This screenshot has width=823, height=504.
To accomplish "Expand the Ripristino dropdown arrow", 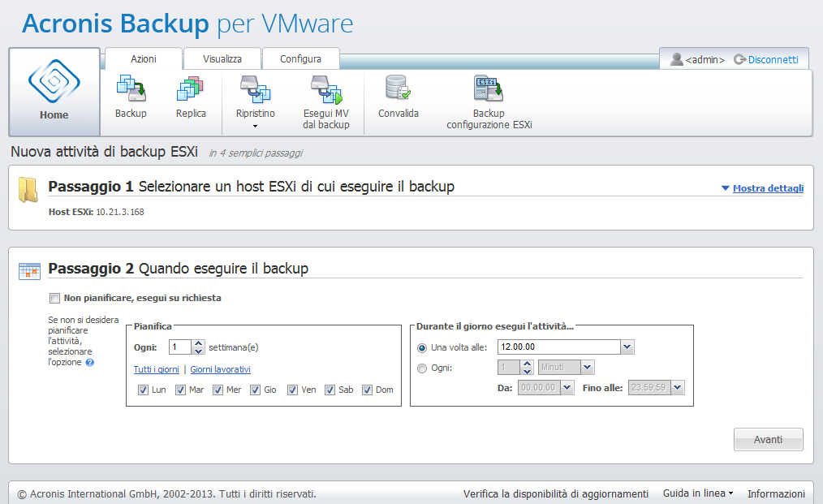I will pyautogui.click(x=255, y=126).
